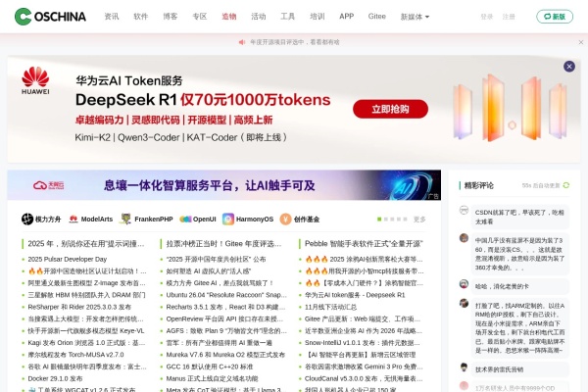Click the 新版 switch button
Screen dimensions: 588x392
coord(556,17)
